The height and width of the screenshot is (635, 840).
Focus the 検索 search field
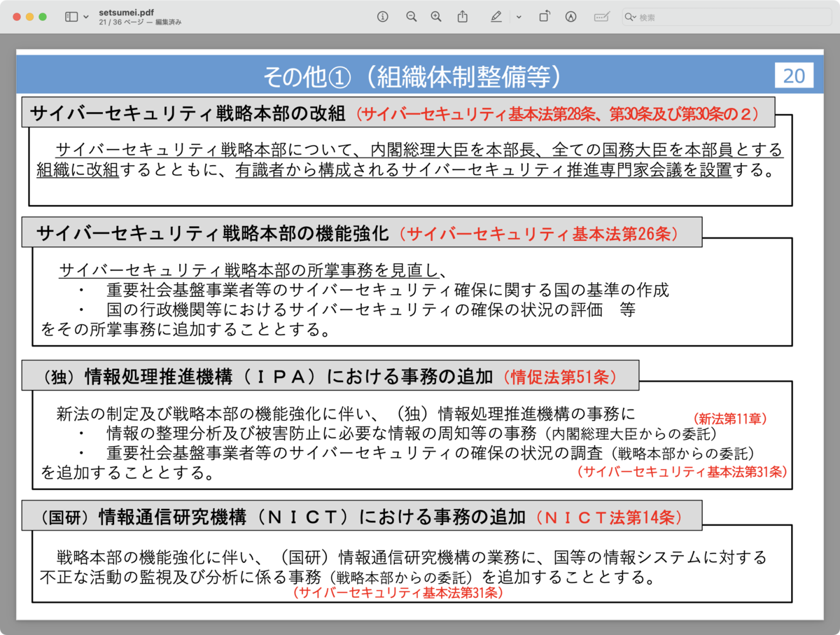[x=725, y=17]
